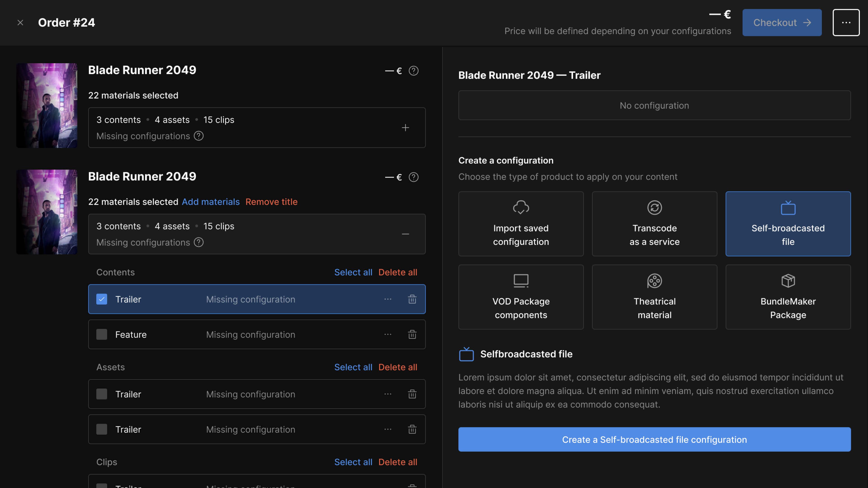Open more options for second Assets Trailer
This screenshot has height=488, width=868.
388,429
